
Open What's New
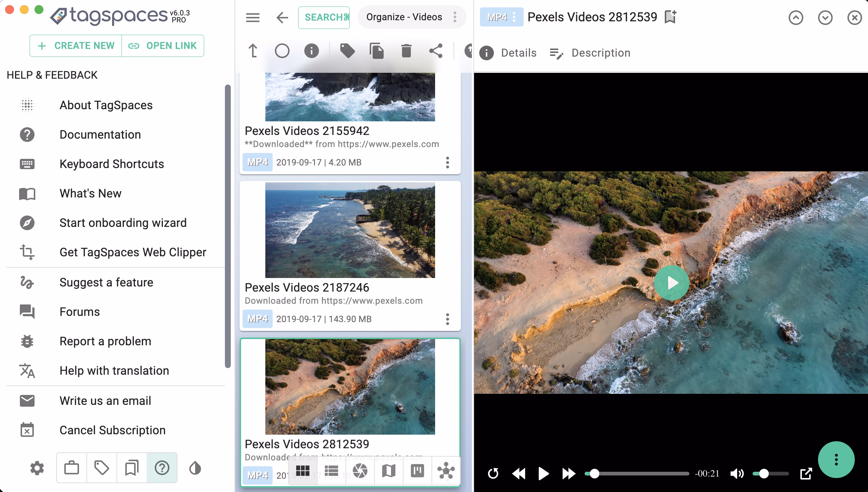116,193
